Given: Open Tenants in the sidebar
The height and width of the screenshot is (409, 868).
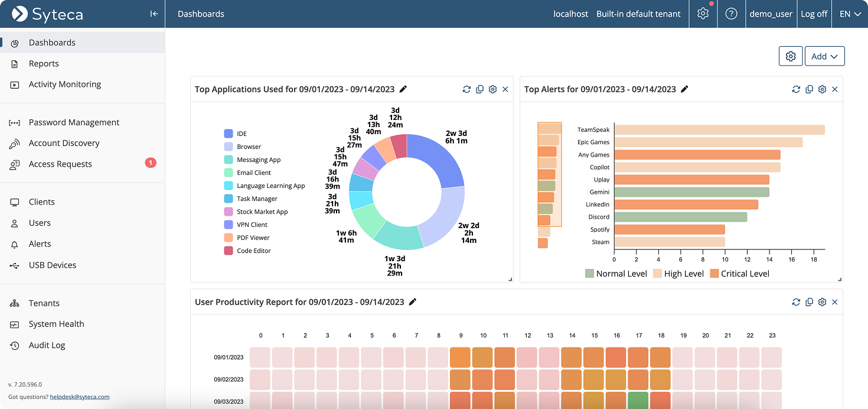Looking at the screenshot, I should pos(82,303).
